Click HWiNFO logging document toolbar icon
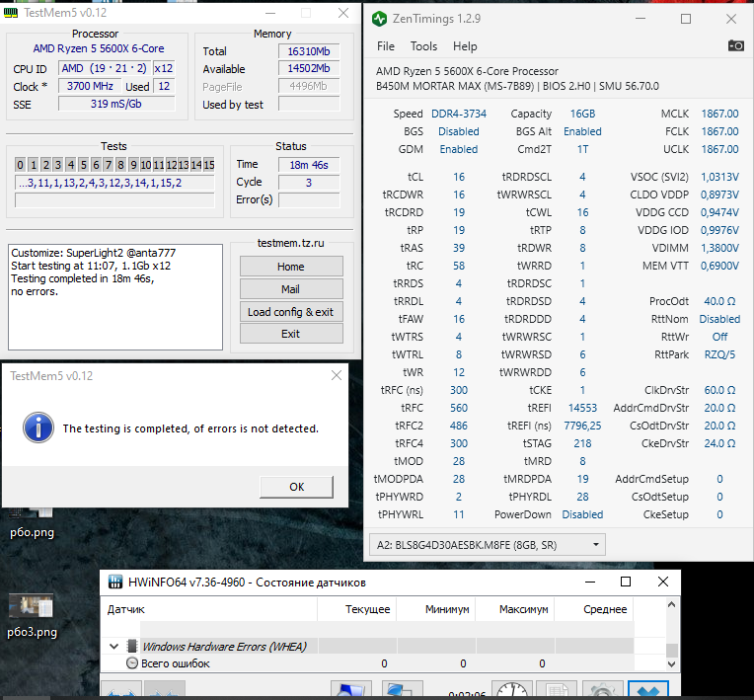The width and height of the screenshot is (754, 700). 557,690
